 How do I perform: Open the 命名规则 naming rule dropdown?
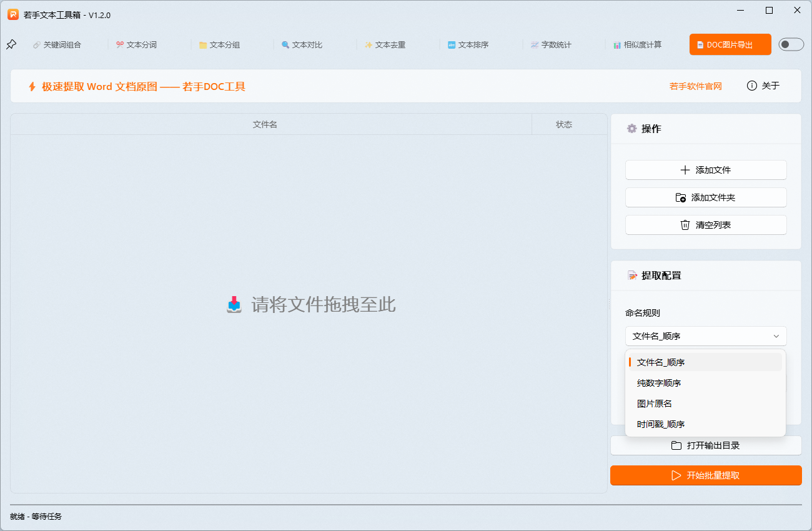(x=706, y=336)
